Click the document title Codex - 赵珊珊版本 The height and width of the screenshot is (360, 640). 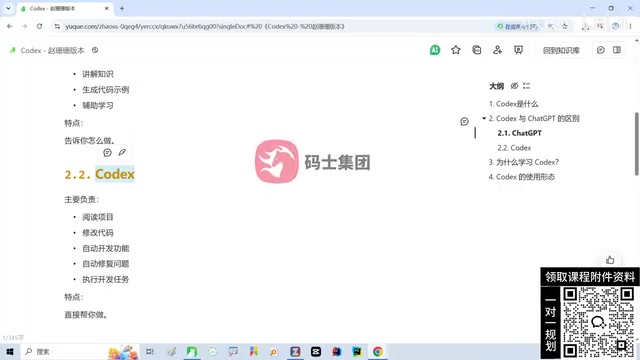52,51
